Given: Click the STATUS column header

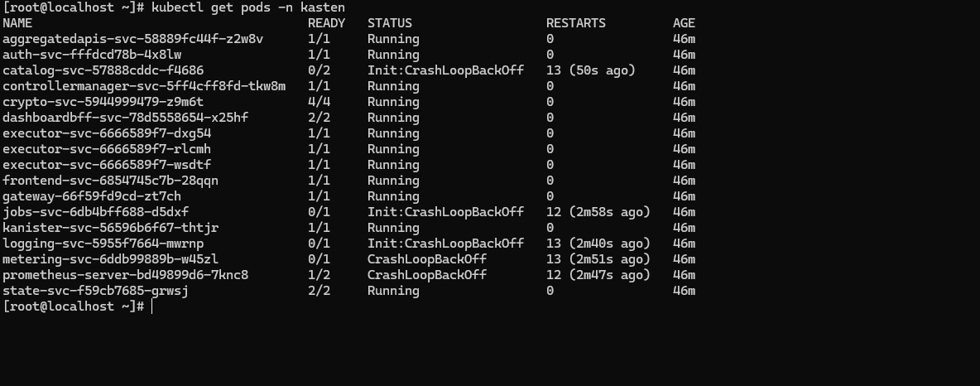Looking at the screenshot, I should coord(389,23).
